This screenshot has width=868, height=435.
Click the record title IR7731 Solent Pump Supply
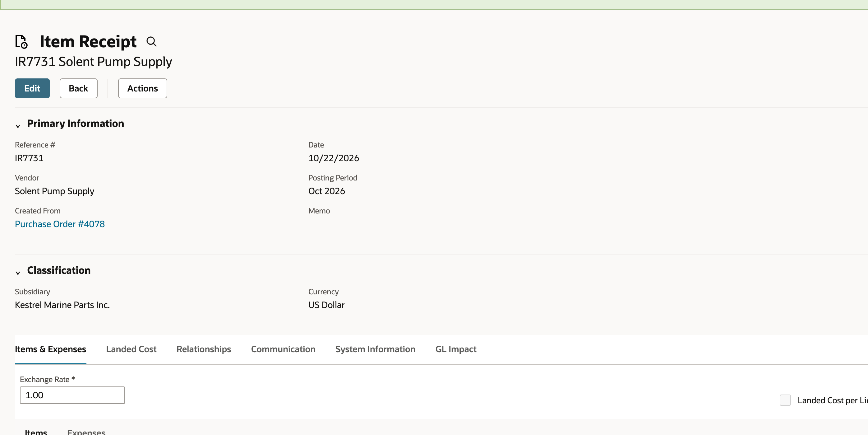tap(93, 62)
